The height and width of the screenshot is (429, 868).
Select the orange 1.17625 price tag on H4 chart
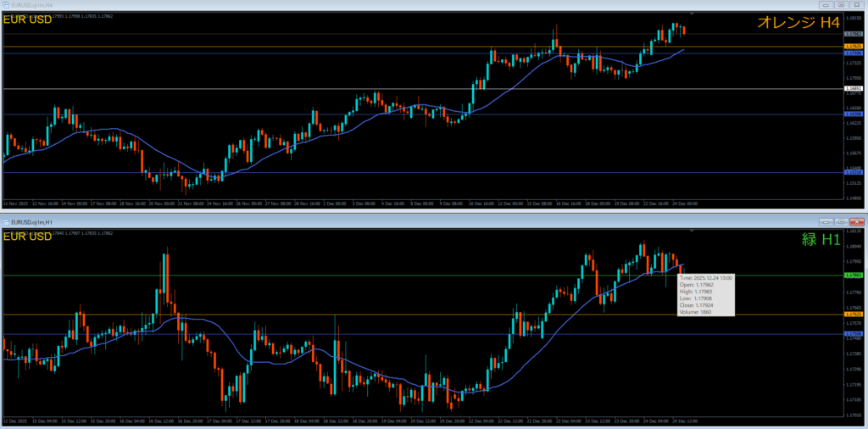[853, 46]
